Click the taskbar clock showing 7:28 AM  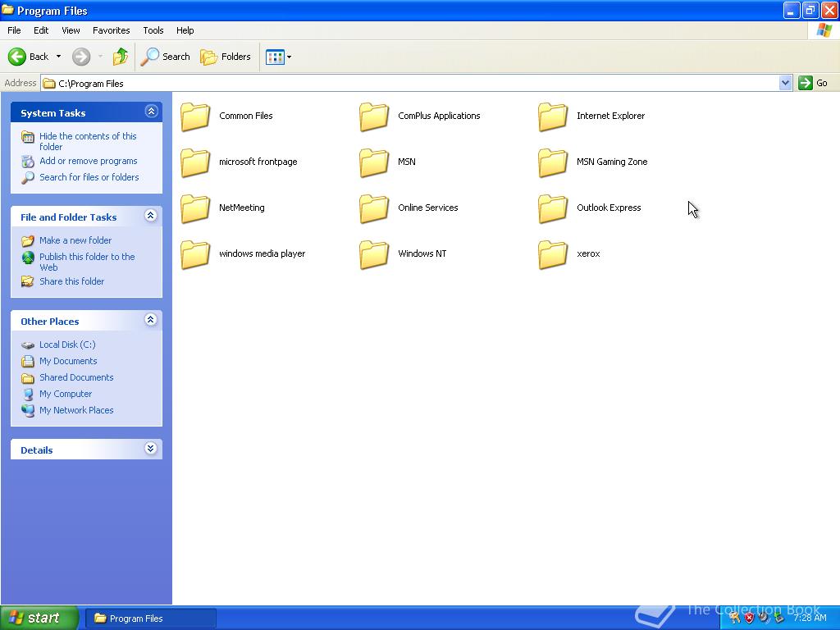pos(810,618)
